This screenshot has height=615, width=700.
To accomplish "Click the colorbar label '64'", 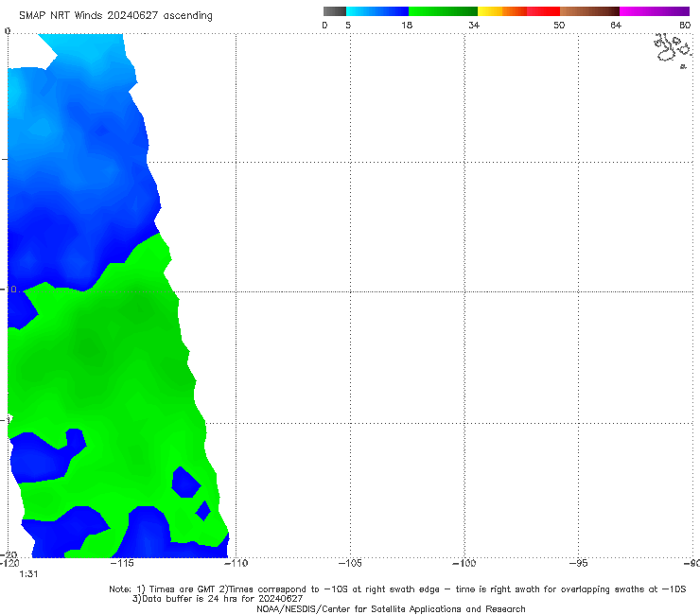I will coord(616,25).
